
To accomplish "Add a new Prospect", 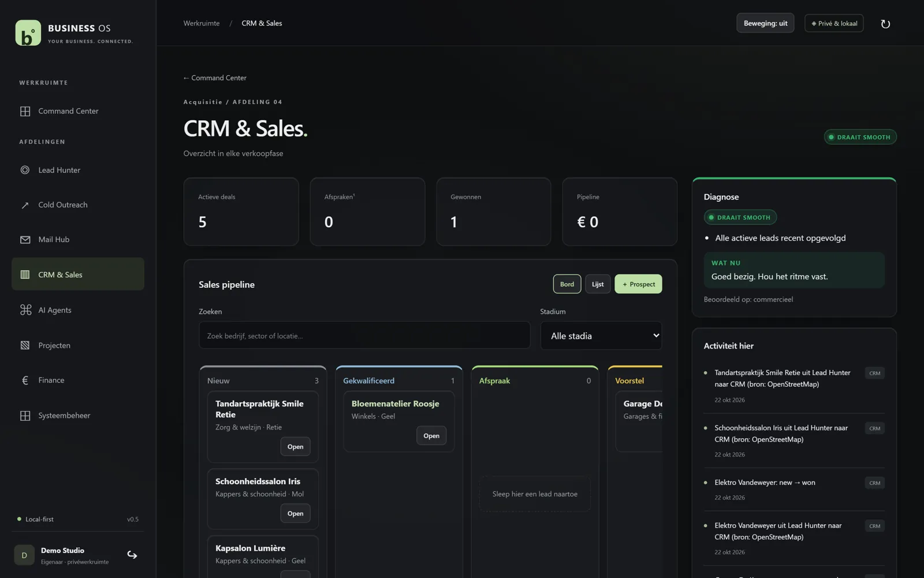I will tap(638, 284).
